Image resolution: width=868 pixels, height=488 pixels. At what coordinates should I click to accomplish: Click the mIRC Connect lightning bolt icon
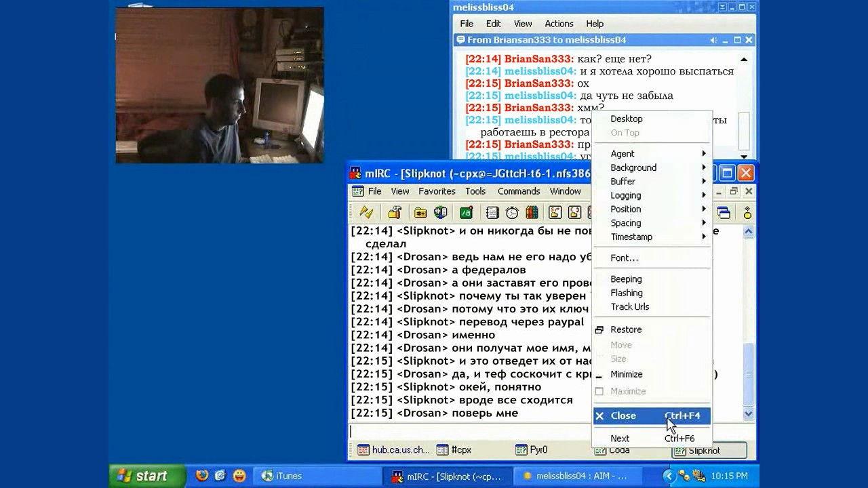coord(366,213)
